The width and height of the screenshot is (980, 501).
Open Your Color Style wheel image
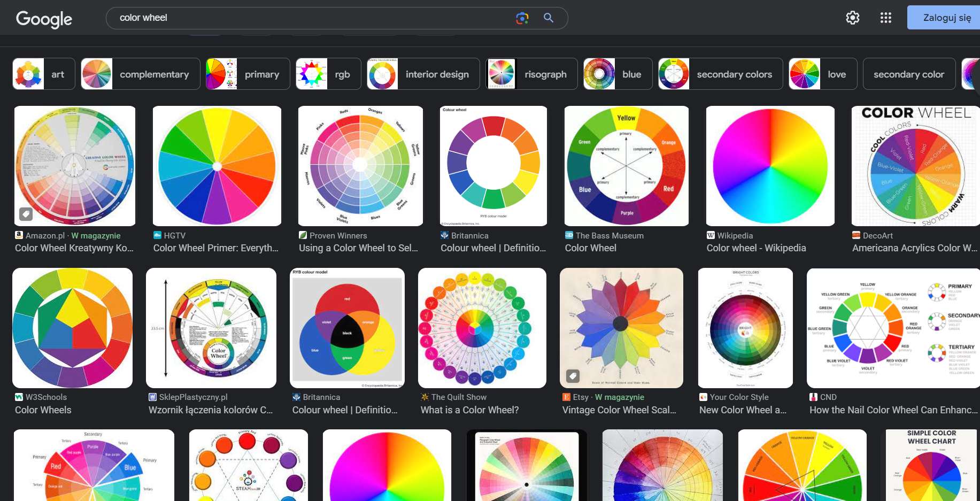(x=745, y=328)
